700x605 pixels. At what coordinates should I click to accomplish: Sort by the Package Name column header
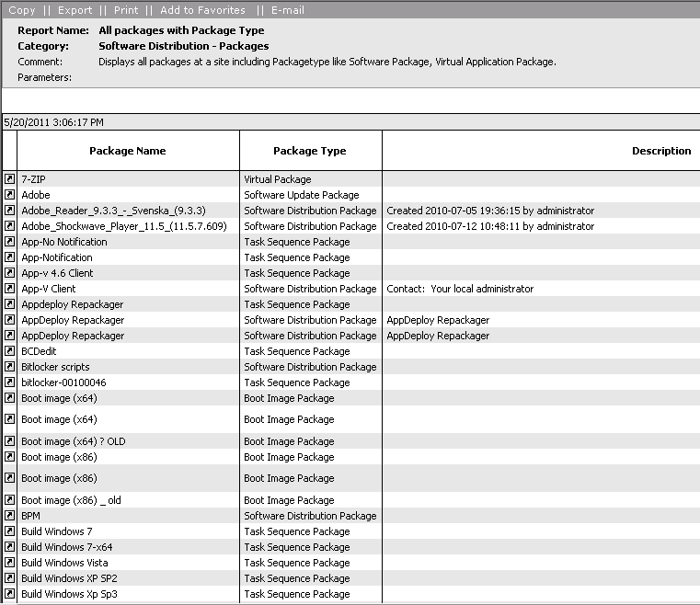(x=128, y=151)
